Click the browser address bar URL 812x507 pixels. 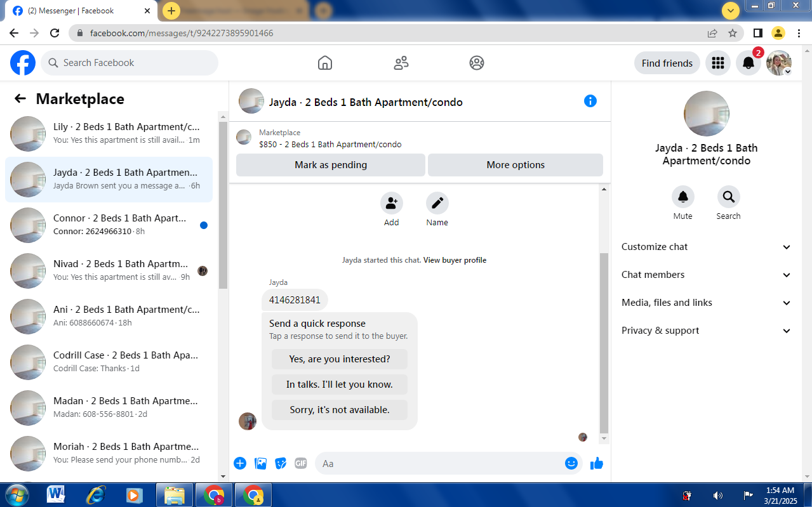[x=182, y=33]
